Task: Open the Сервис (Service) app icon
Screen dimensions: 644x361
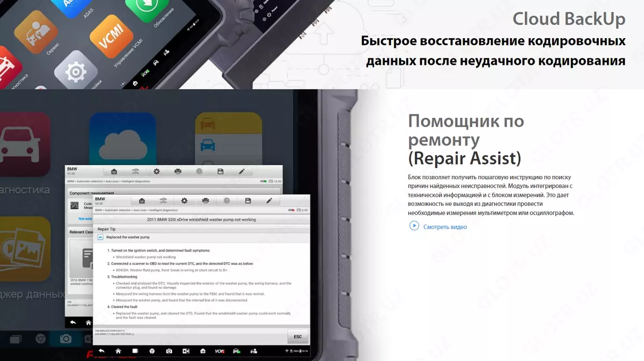Action: (36, 31)
